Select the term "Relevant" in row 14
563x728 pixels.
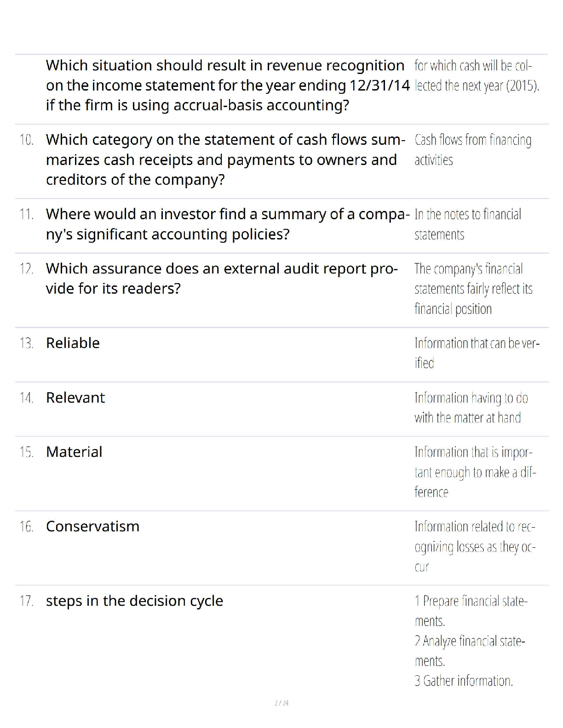click(75, 398)
